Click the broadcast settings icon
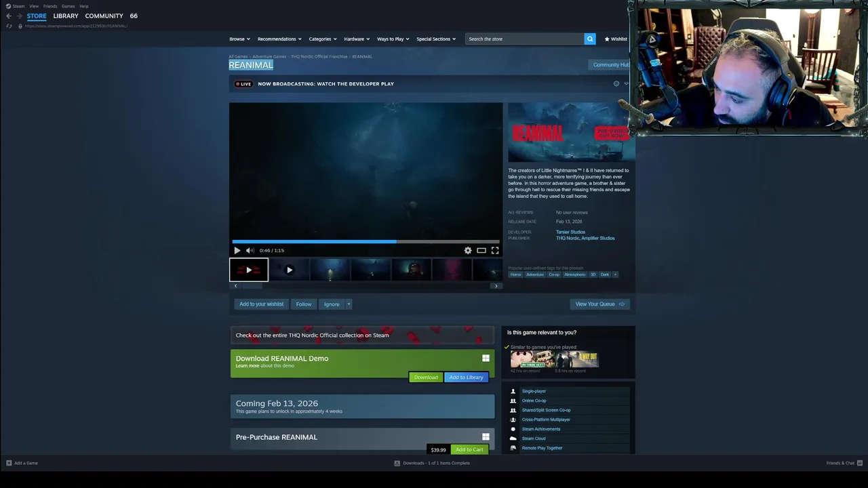Viewport: 868px width, 488px height. (x=616, y=83)
